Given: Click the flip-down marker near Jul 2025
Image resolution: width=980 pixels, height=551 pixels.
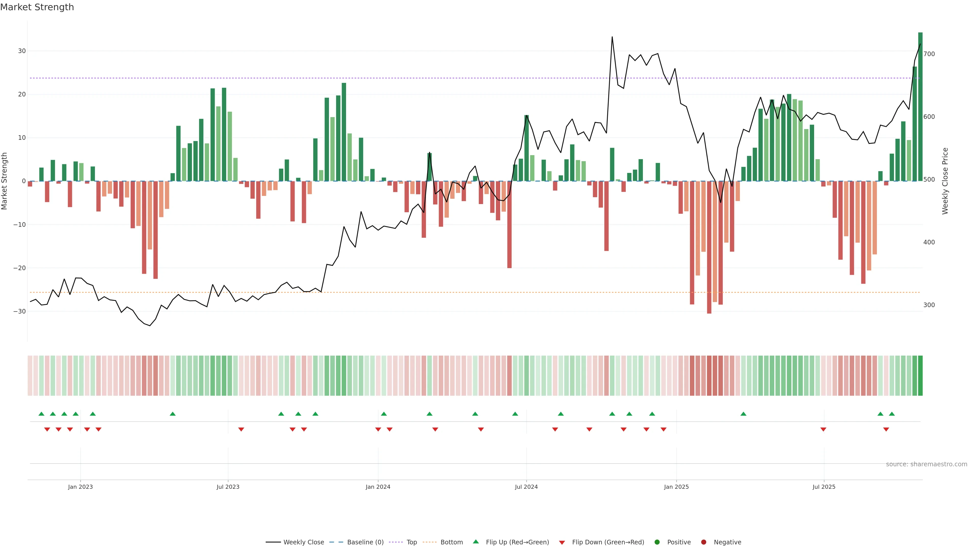Looking at the screenshot, I should (x=823, y=429).
